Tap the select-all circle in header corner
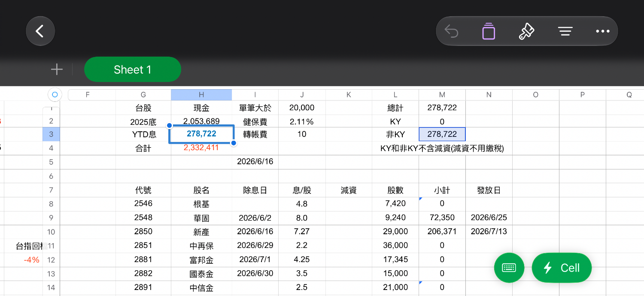644x296 pixels. tap(55, 95)
